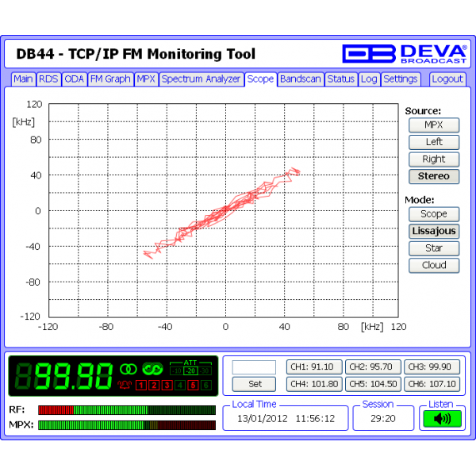The height and width of the screenshot is (476, 476).
Task: Click alarm indicator number 1
Action: pos(141,386)
